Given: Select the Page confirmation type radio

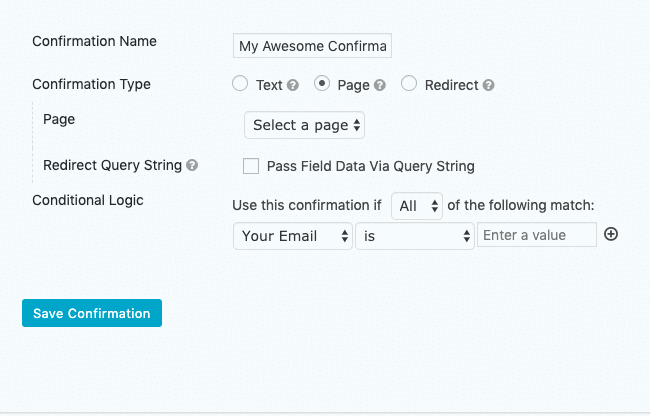Looking at the screenshot, I should 322,83.
